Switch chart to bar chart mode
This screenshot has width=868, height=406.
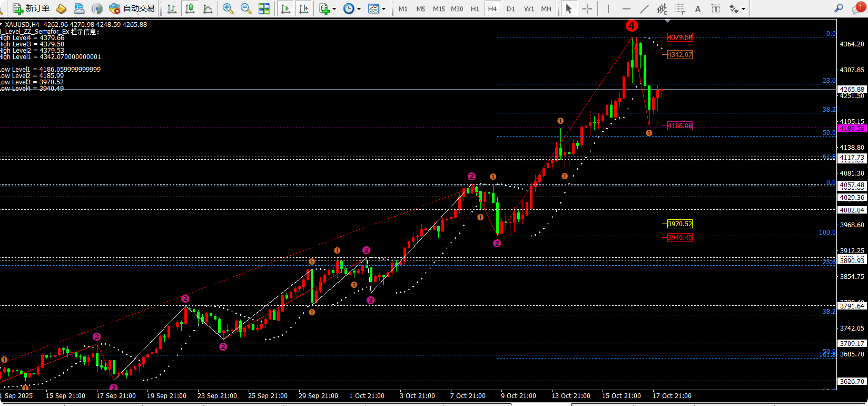click(172, 8)
